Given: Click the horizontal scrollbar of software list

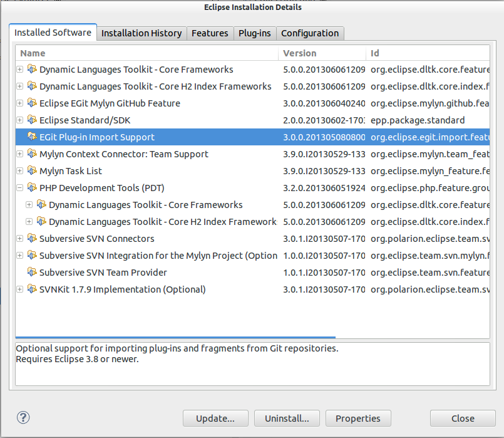Looking at the screenshot, I should click(x=175, y=337).
